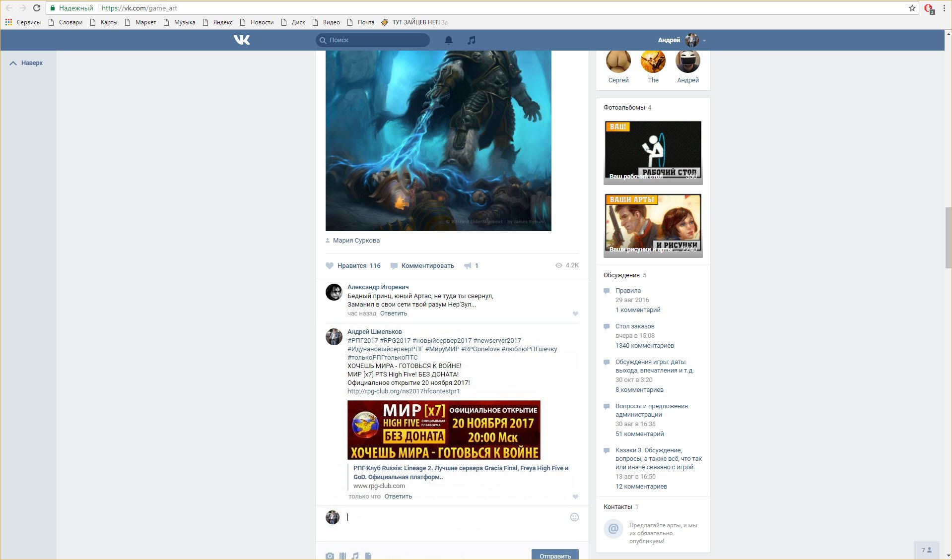Like Андрей Шмельков's comment heart
The height and width of the screenshot is (560, 952).
(x=575, y=497)
